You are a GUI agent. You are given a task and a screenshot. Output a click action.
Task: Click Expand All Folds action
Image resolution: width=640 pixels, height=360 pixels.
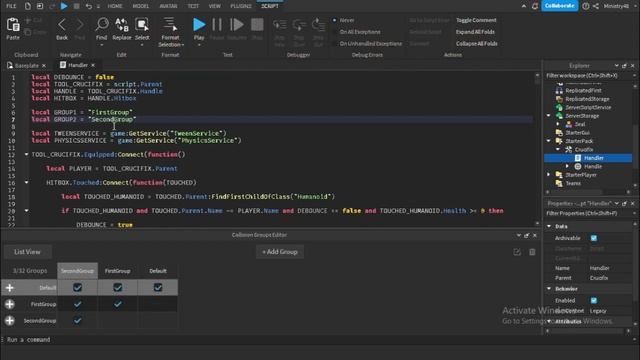(x=475, y=32)
